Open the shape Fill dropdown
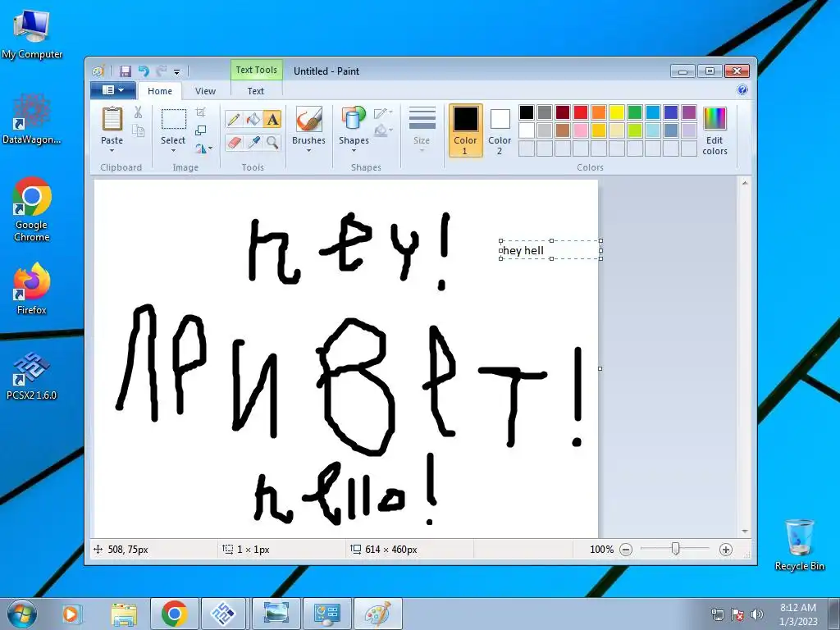840x630 pixels. pyautogui.click(x=383, y=130)
